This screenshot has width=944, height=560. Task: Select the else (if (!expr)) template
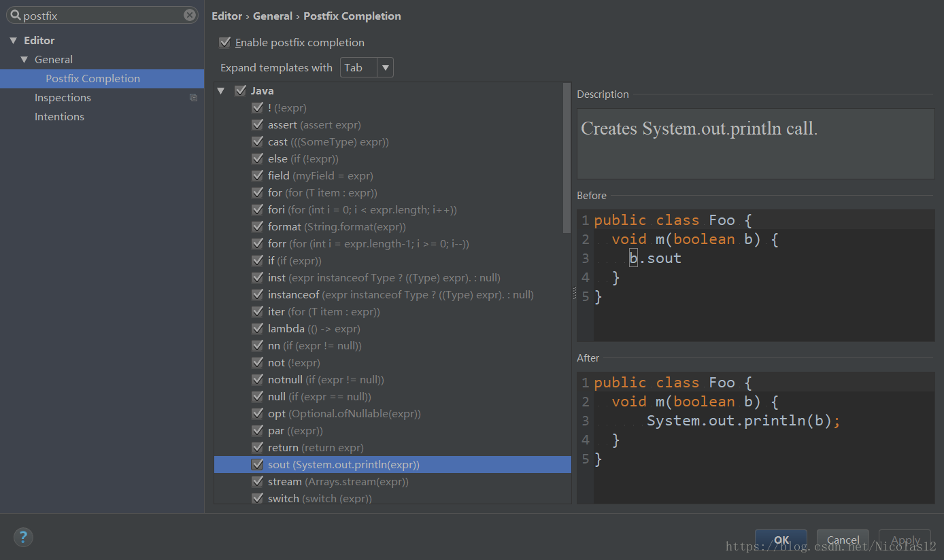(392, 158)
